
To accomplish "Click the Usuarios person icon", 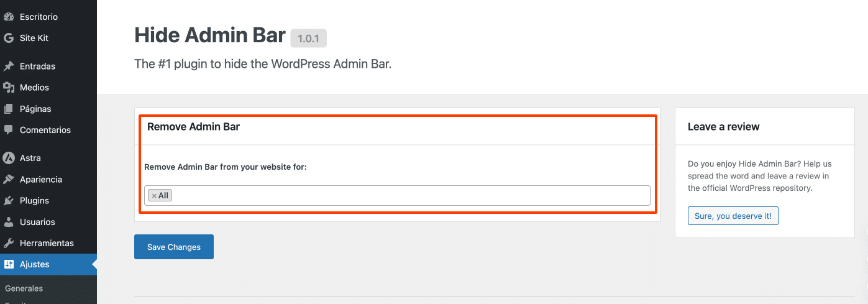I will point(9,222).
